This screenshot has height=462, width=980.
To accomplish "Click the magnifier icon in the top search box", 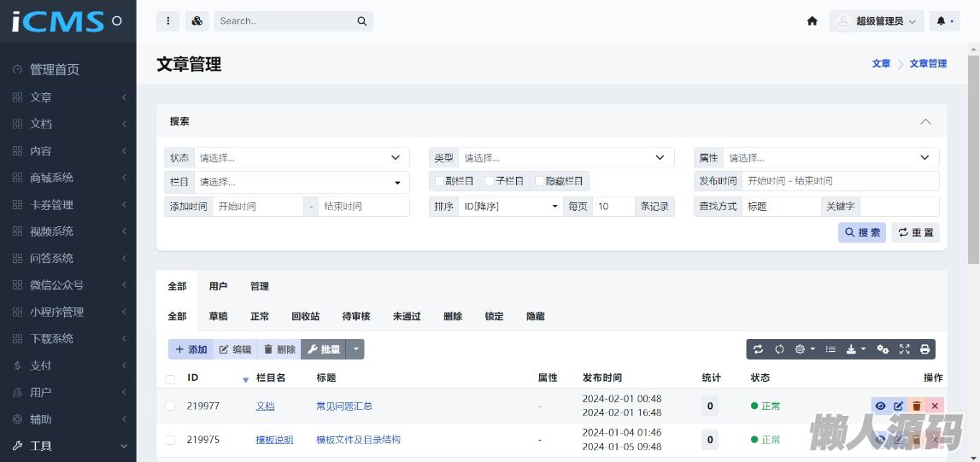I will 362,21.
